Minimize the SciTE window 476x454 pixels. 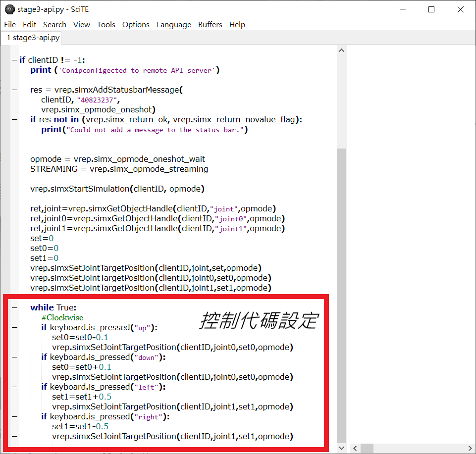click(403, 9)
